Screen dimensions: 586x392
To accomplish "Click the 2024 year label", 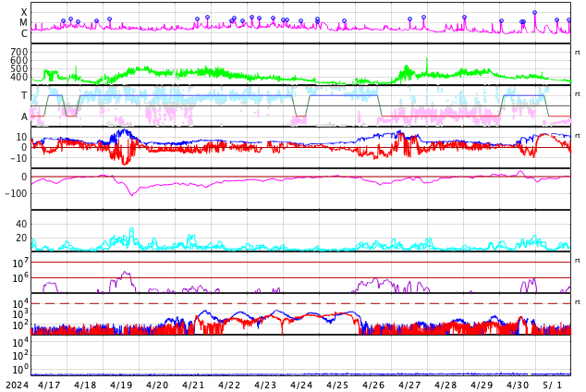I will coord(18,385).
